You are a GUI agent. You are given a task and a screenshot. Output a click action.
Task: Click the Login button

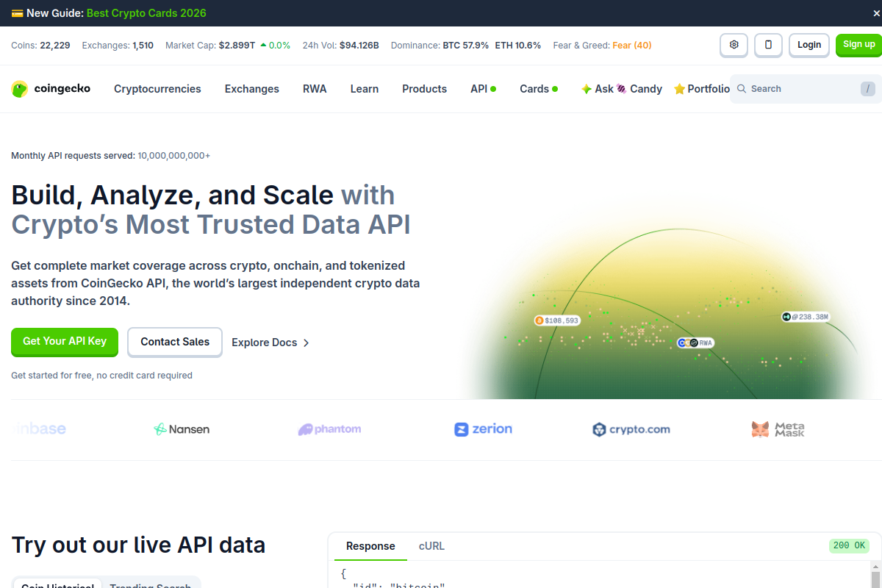coord(809,45)
